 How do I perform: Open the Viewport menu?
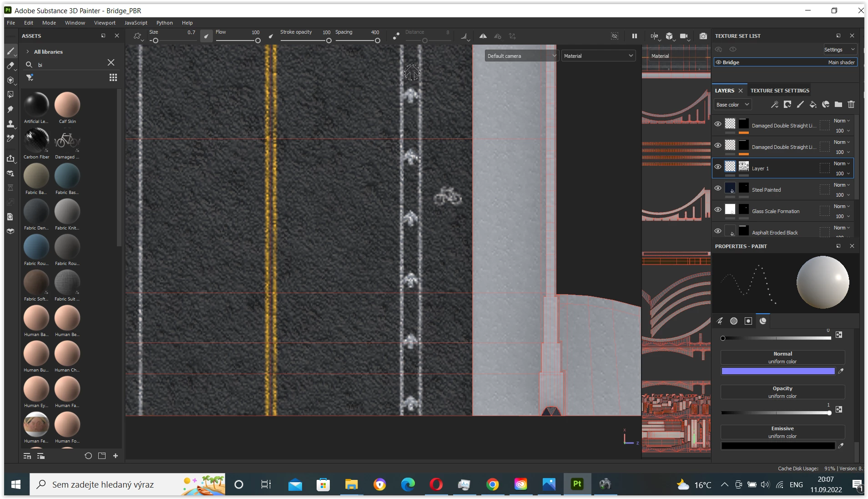[x=105, y=23]
